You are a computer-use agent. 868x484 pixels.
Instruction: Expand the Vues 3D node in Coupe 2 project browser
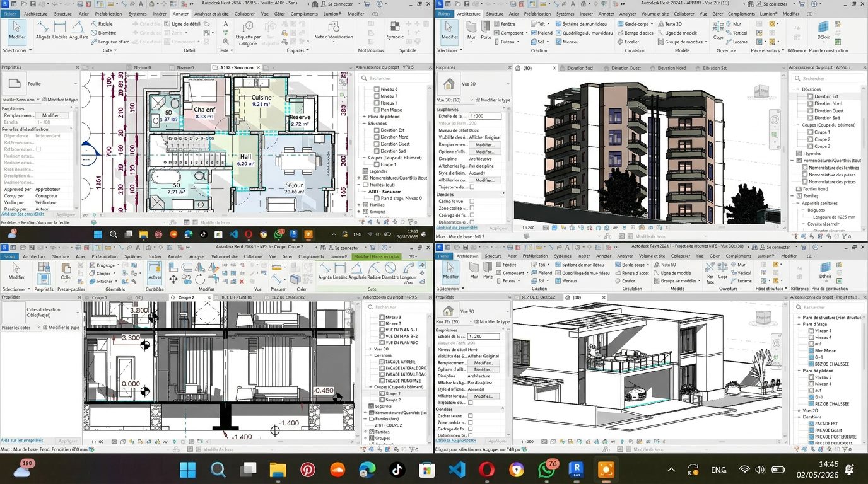click(370, 349)
